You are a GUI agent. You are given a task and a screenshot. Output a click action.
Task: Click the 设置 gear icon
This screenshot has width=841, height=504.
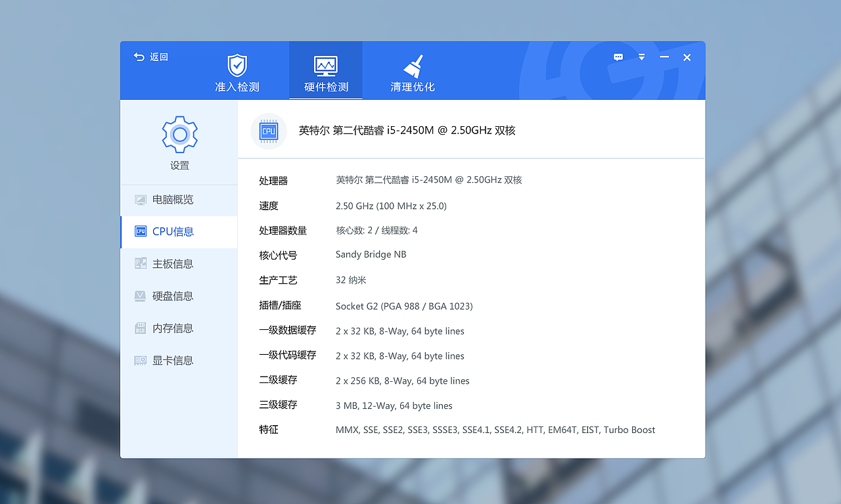pyautogui.click(x=179, y=135)
